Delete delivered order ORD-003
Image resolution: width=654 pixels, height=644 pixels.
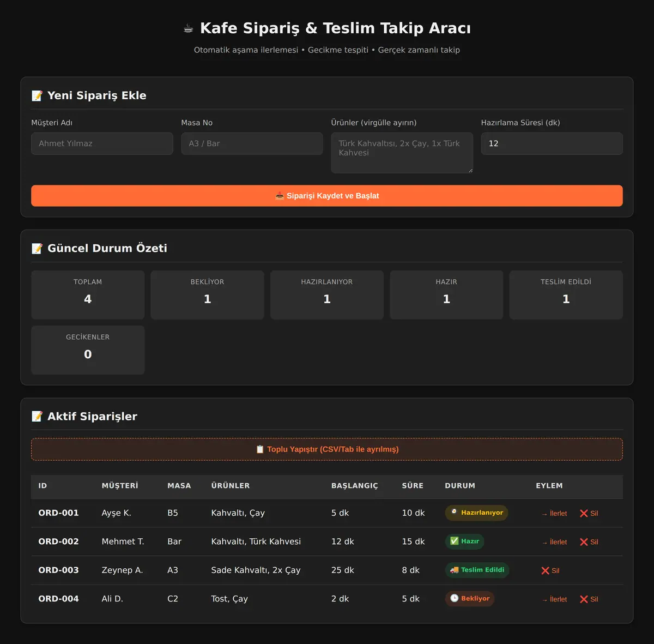550,570
